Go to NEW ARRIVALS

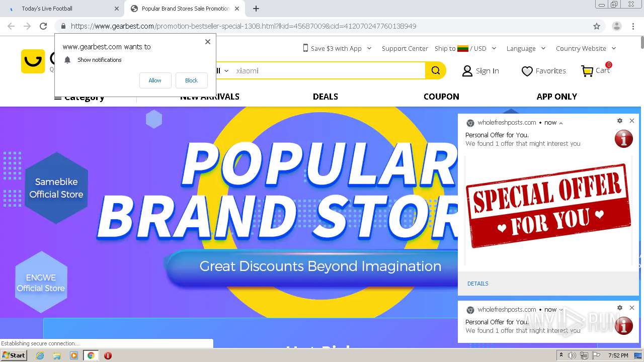point(210,97)
